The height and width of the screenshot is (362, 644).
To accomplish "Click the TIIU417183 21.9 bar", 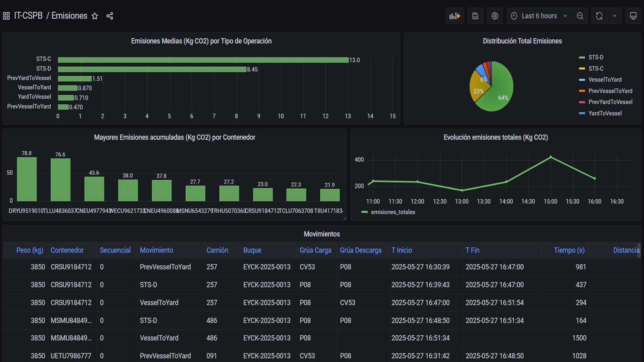I will pos(330,195).
